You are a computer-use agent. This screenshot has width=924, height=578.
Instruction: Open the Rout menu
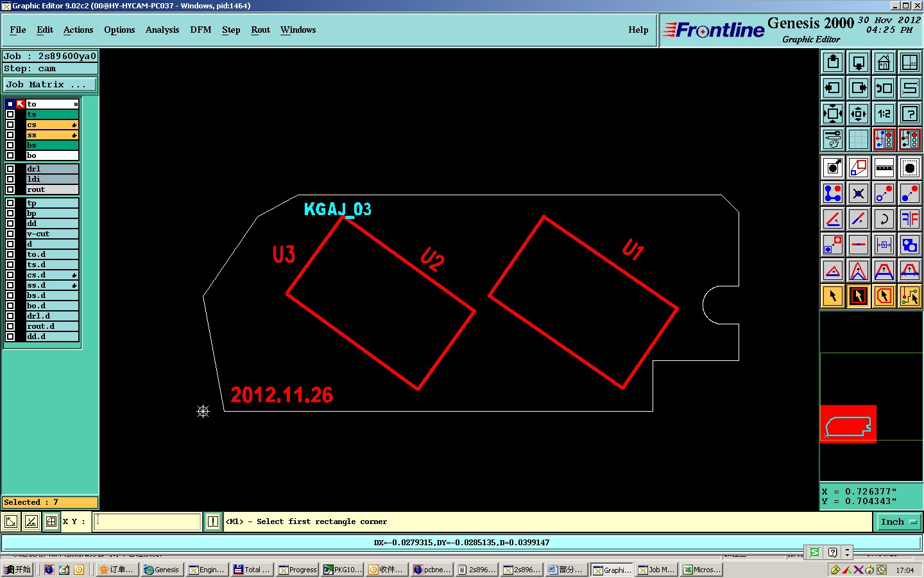pyautogui.click(x=261, y=30)
